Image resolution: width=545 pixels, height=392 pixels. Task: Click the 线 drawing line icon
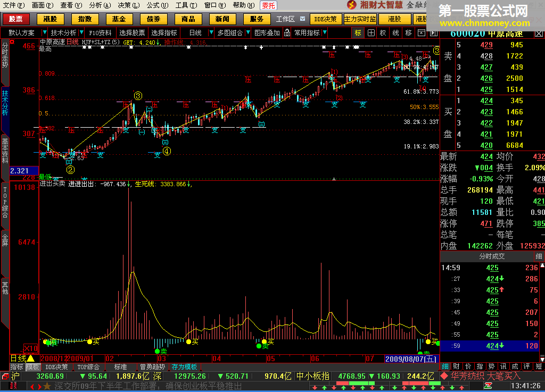[395, 33]
